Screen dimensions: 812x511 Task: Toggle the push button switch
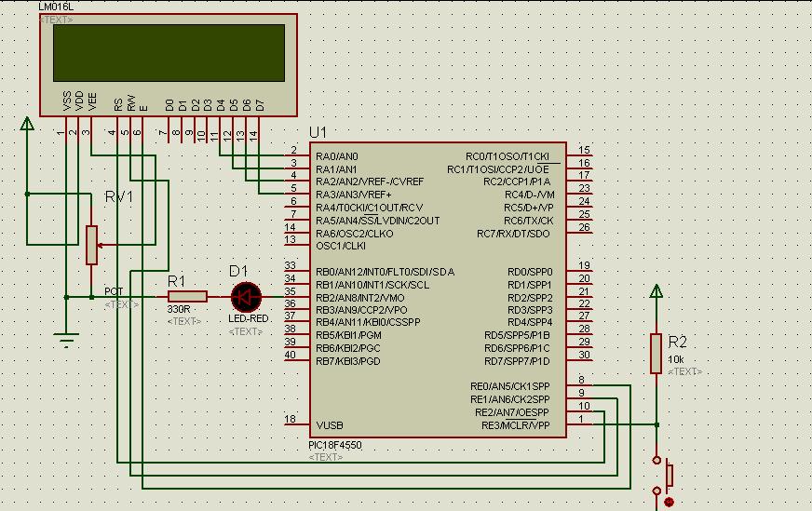coord(664,475)
